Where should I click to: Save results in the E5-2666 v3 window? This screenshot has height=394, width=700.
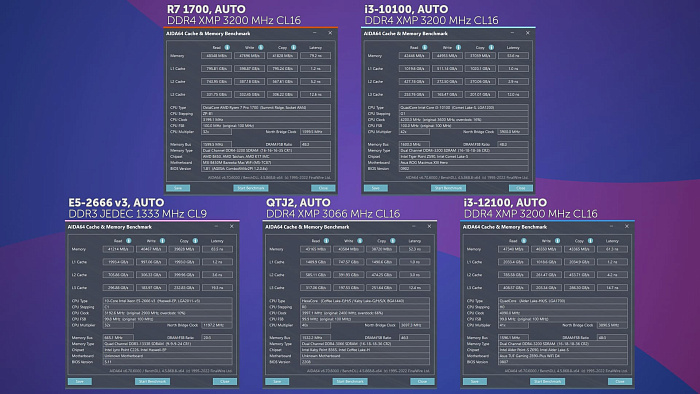pos(79,382)
